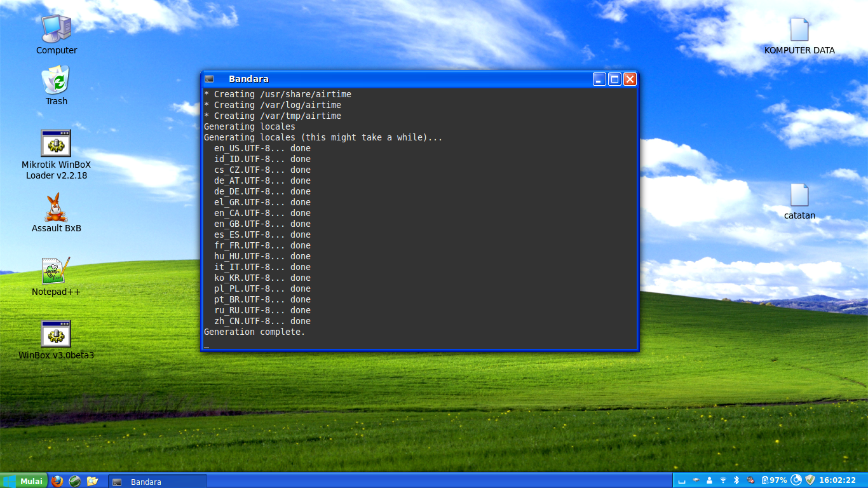Click the "pl_PL.UTF-8... done" line
Viewport: 868px width, 488px height.
point(262,288)
